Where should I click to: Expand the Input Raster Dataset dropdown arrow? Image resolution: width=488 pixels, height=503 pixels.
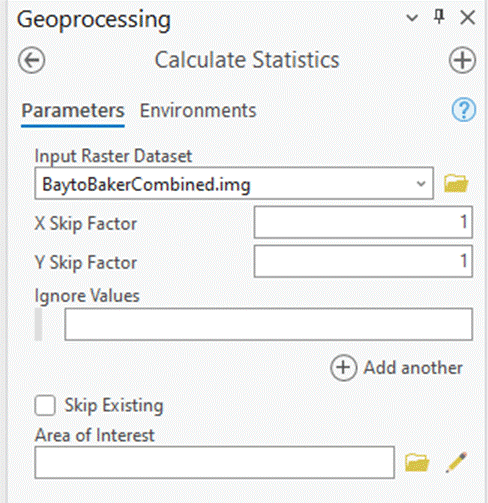pyautogui.click(x=421, y=184)
